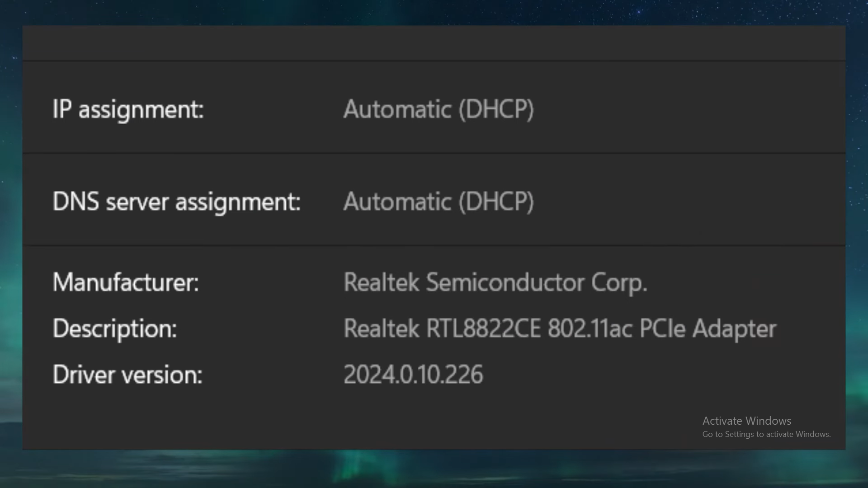Select 'Realtek RTL8822CE 802.11ac PCIe Adapter' text
The image size is (868, 488).
pos(560,329)
